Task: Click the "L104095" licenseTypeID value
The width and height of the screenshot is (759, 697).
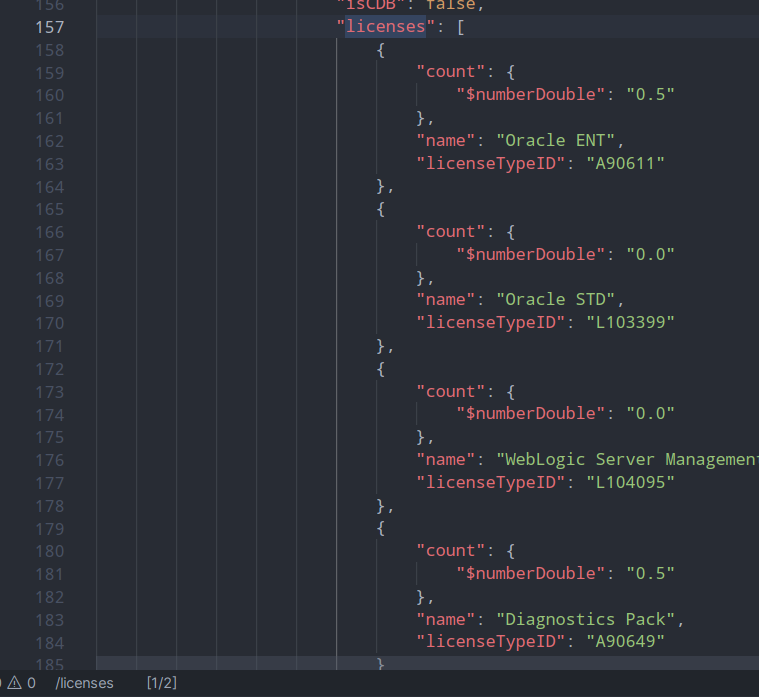Action: tap(630, 482)
